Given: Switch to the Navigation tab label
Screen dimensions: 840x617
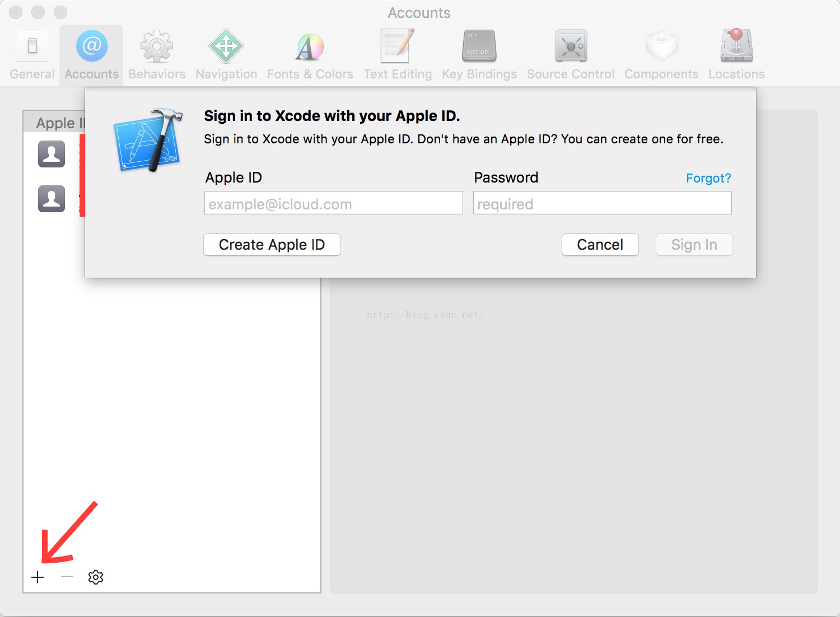Looking at the screenshot, I should click(226, 74).
